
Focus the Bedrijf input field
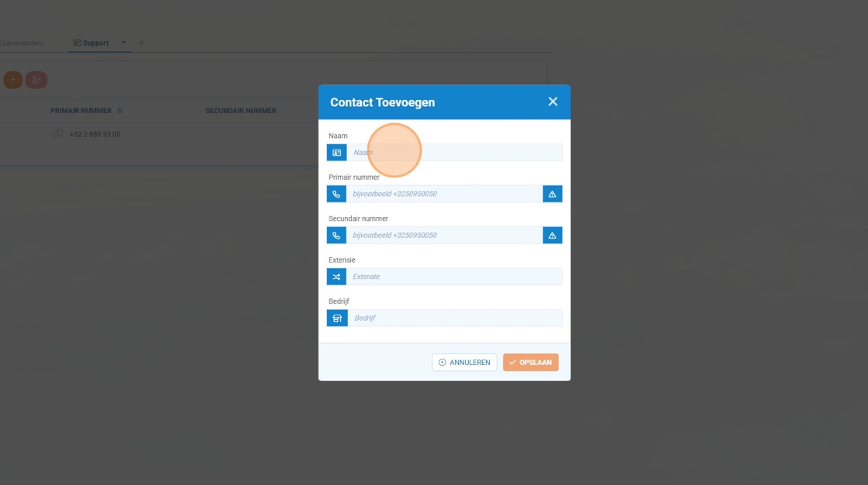454,318
